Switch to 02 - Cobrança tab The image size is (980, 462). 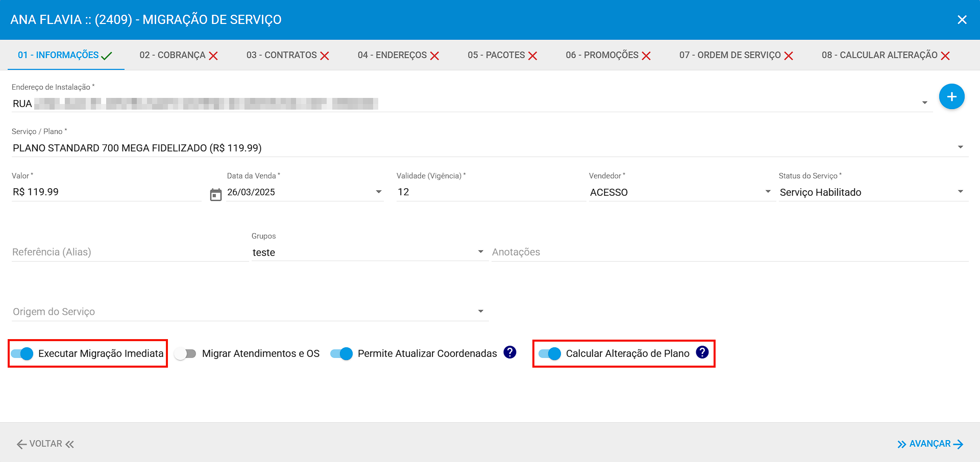(x=179, y=55)
